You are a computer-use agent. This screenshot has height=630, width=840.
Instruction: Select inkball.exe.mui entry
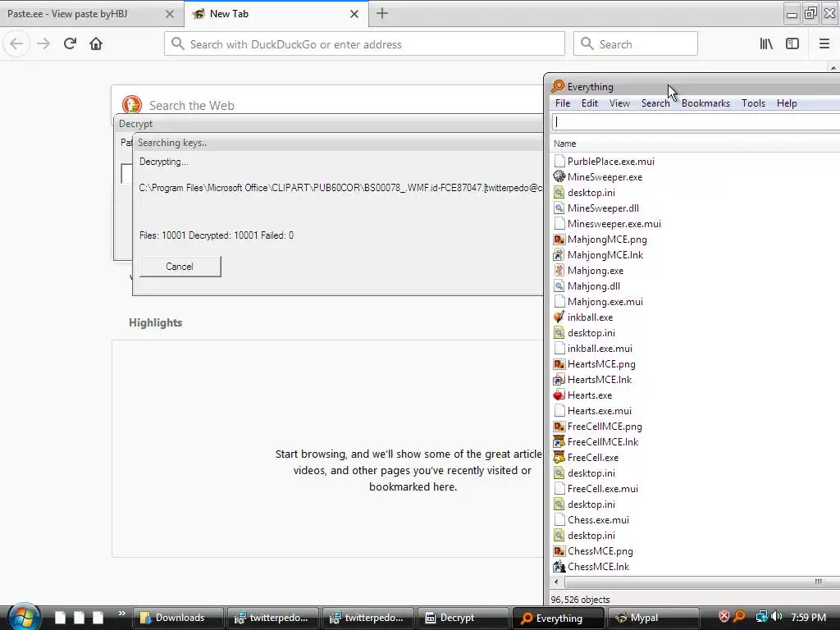600,348
